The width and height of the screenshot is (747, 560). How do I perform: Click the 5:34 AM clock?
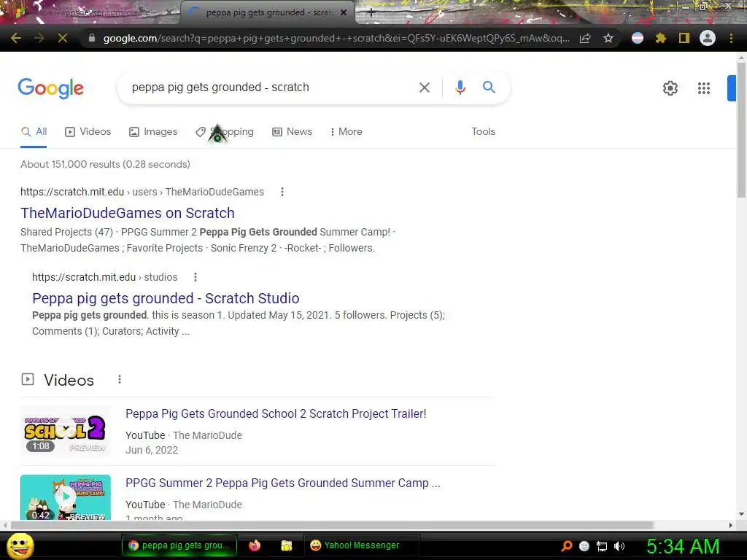pos(683,547)
